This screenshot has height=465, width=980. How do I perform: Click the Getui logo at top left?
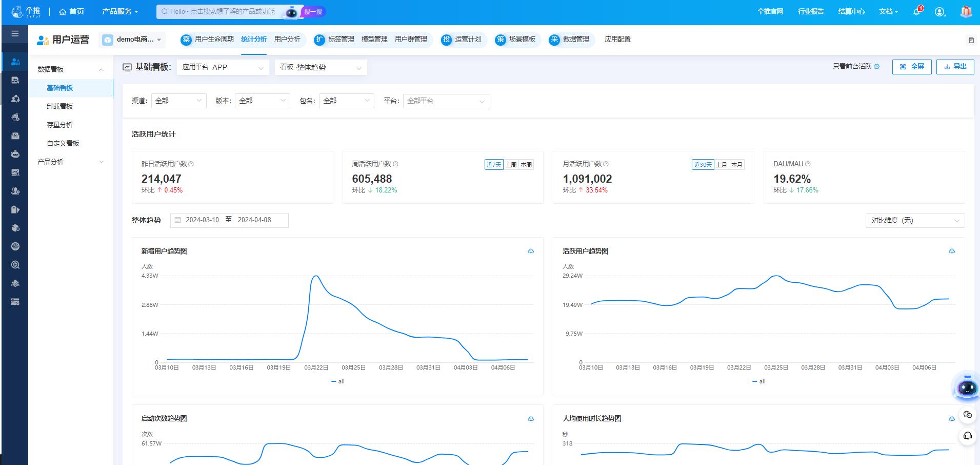pyautogui.click(x=26, y=11)
